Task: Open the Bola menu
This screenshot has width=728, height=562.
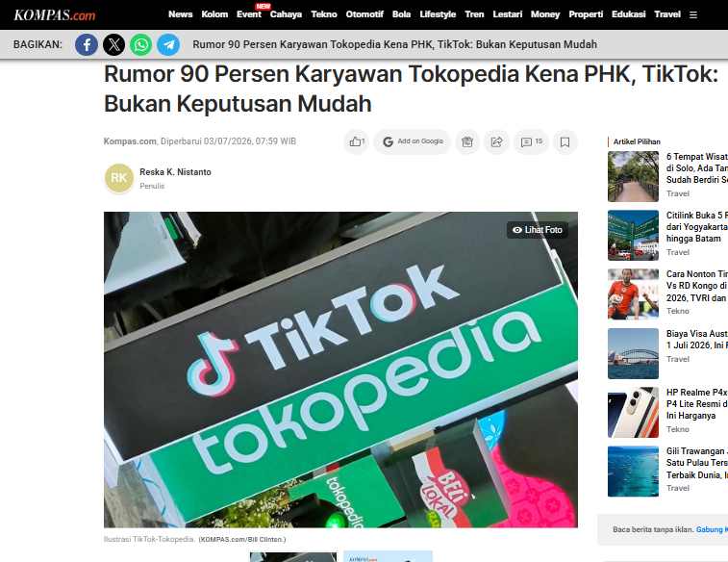Action: (402, 14)
